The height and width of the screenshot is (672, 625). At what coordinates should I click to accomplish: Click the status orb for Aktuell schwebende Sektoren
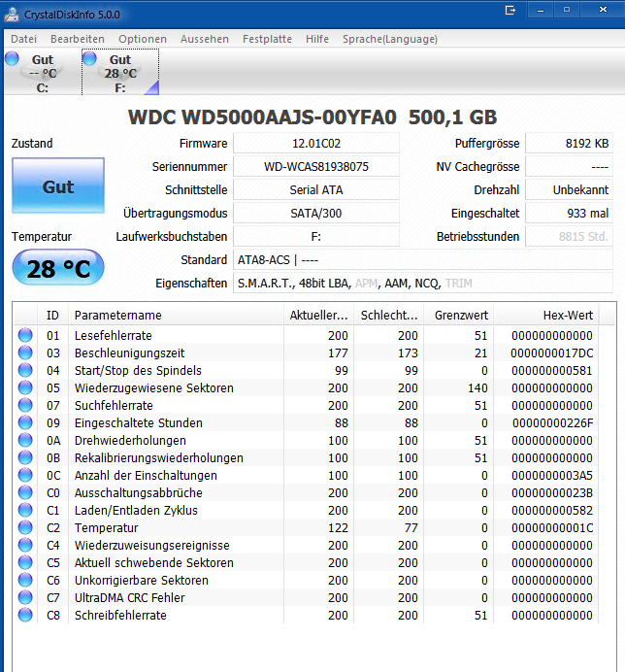coord(25,562)
